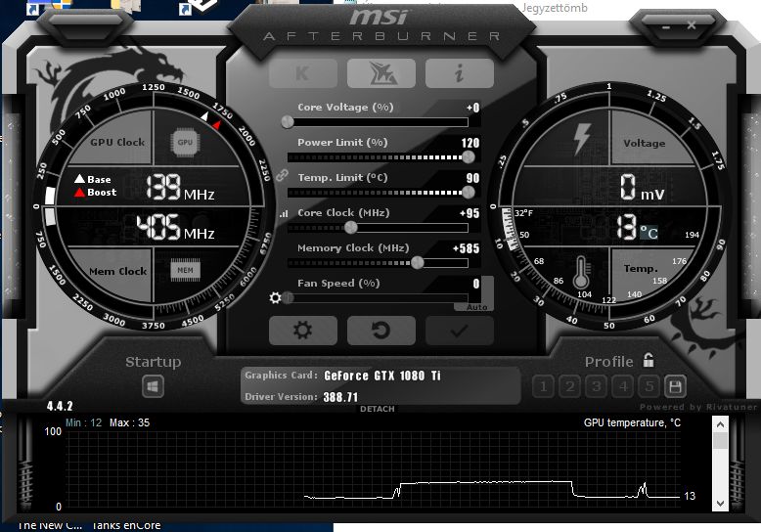Close the Afterburner window

[x=692, y=24]
